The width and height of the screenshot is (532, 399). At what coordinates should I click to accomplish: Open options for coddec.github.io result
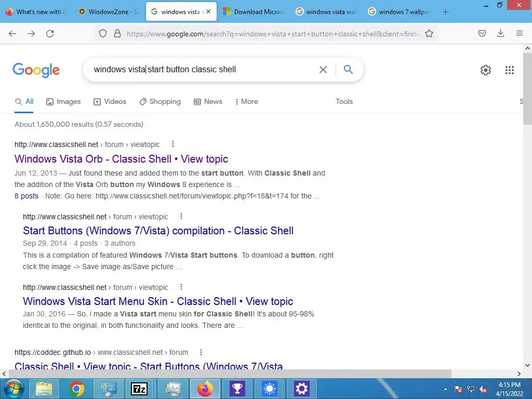(x=201, y=352)
